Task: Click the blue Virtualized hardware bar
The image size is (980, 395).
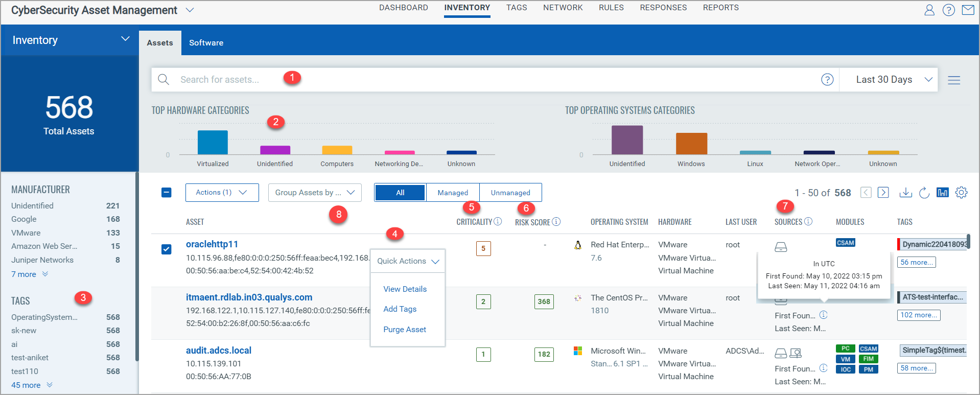Action: pos(213,142)
